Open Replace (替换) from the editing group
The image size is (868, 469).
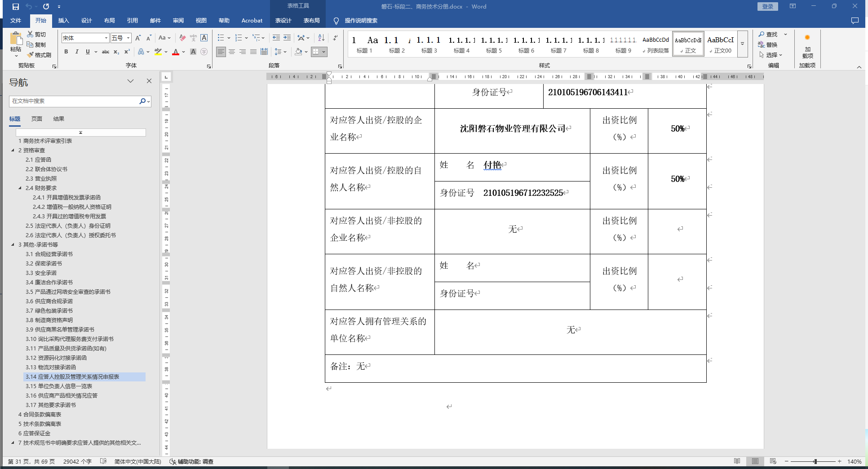[768, 44]
